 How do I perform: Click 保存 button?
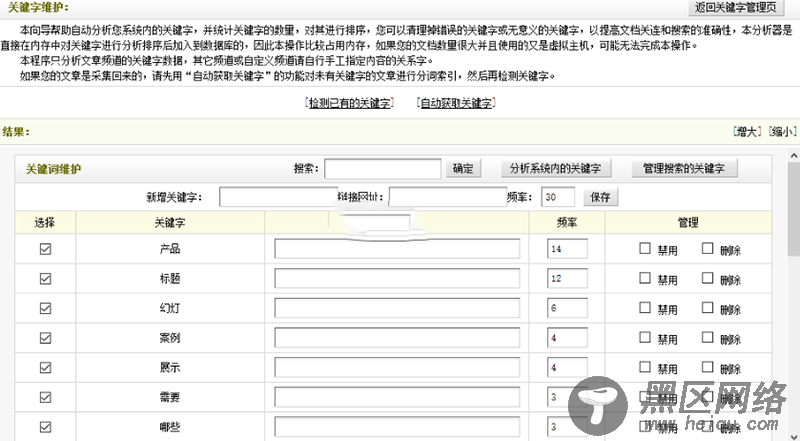(601, 197)
